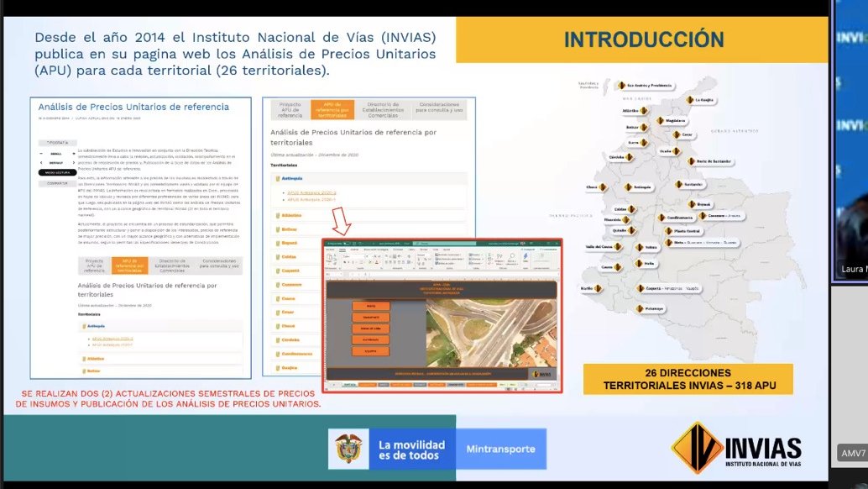Select the Huila marker on the map
Image resolution: width=868 pixels, height=489 pixels.
click(x=639, y=264)
